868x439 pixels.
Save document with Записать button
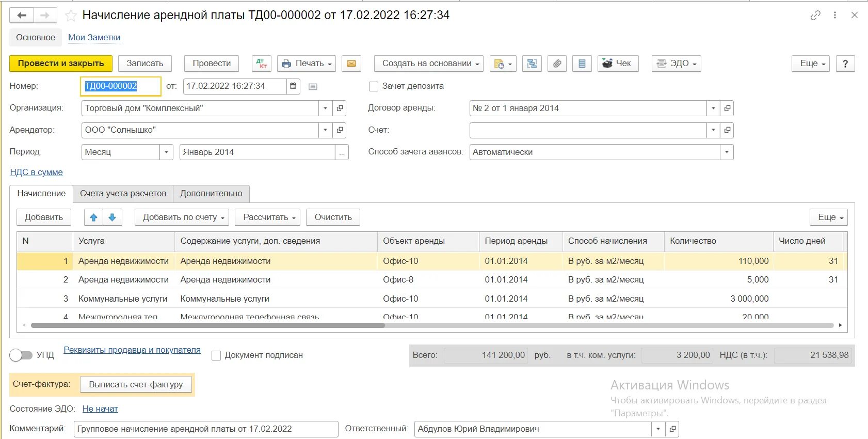click(145, 64)
